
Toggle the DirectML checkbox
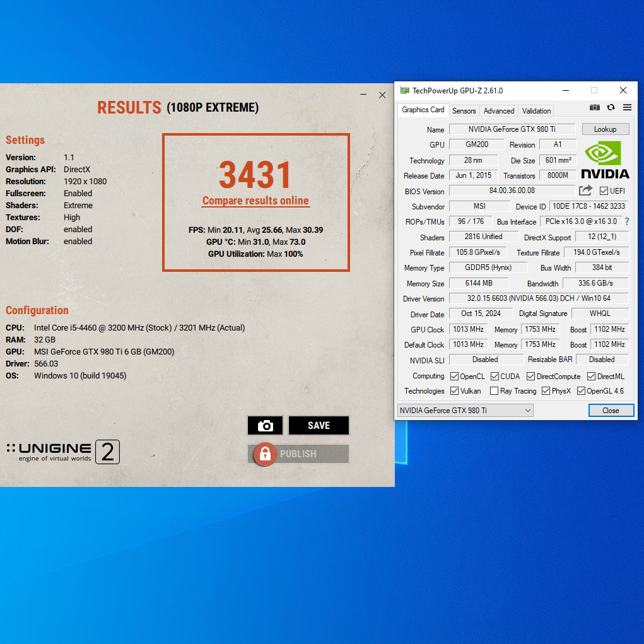tap(592, 376)
